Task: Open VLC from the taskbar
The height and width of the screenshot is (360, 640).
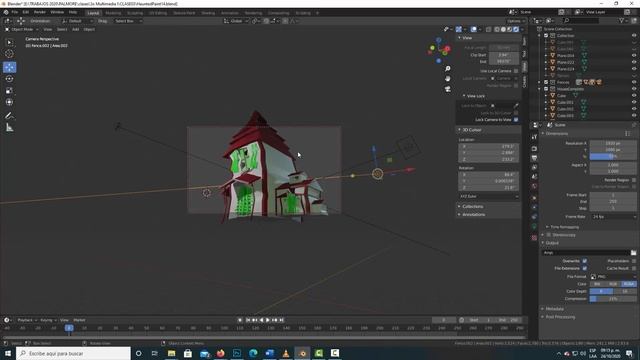Action: pos(286,353)
